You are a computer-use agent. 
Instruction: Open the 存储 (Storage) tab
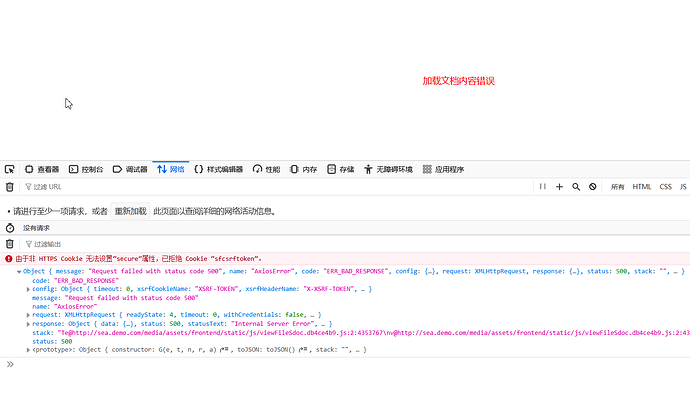341,170
